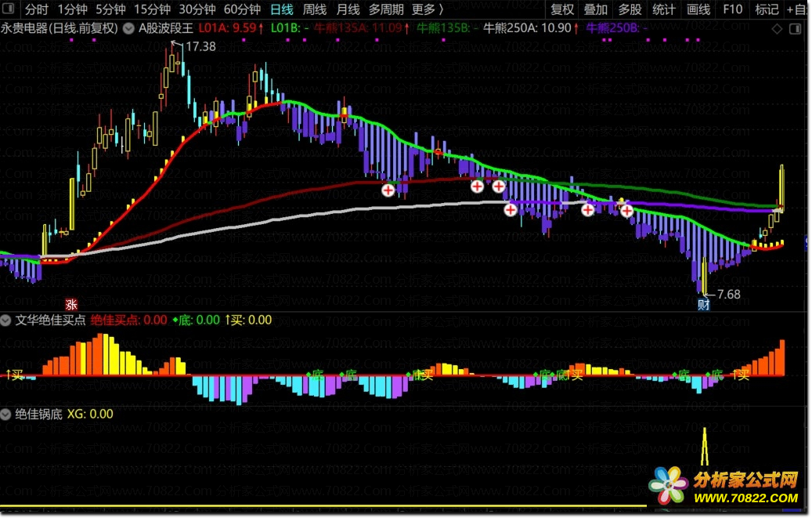
Task: Open the 复权 adjustment options
Action: point(562,9)
